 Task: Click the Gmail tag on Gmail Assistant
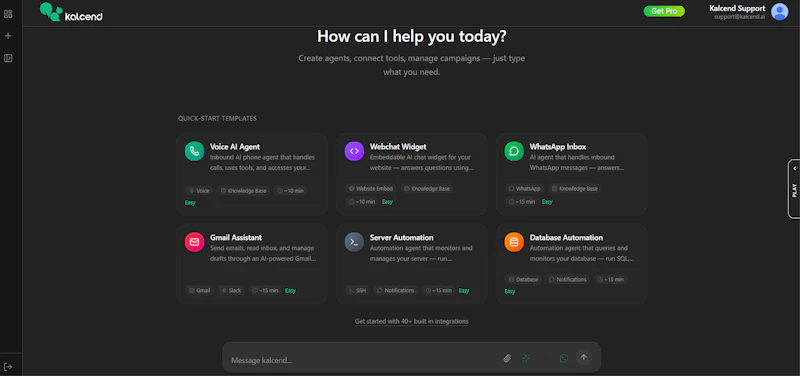click(199, 290)
